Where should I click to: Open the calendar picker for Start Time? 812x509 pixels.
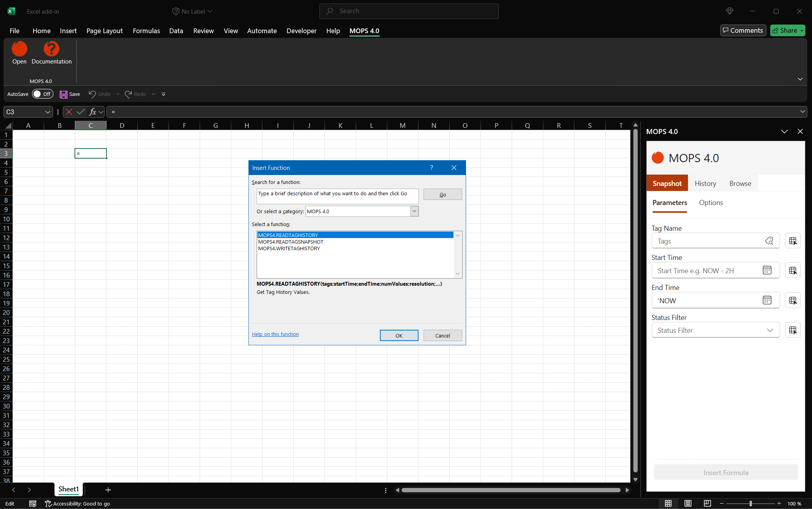767,270
